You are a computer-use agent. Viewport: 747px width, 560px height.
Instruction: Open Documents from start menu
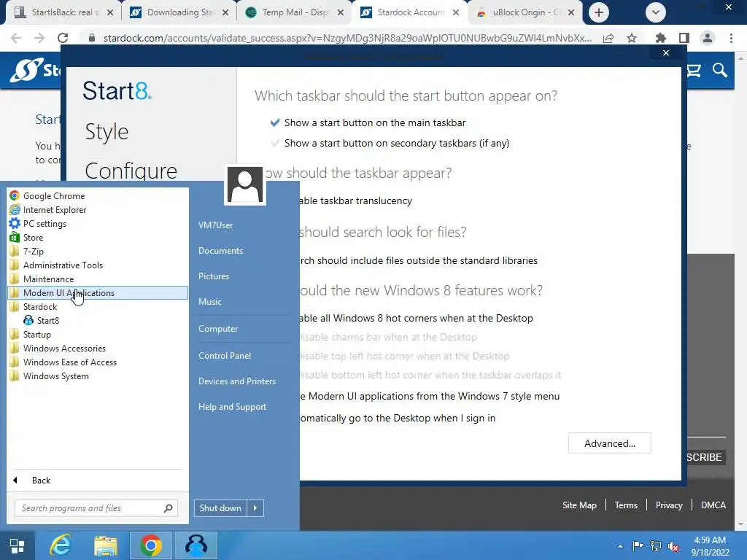click(220, 251)
